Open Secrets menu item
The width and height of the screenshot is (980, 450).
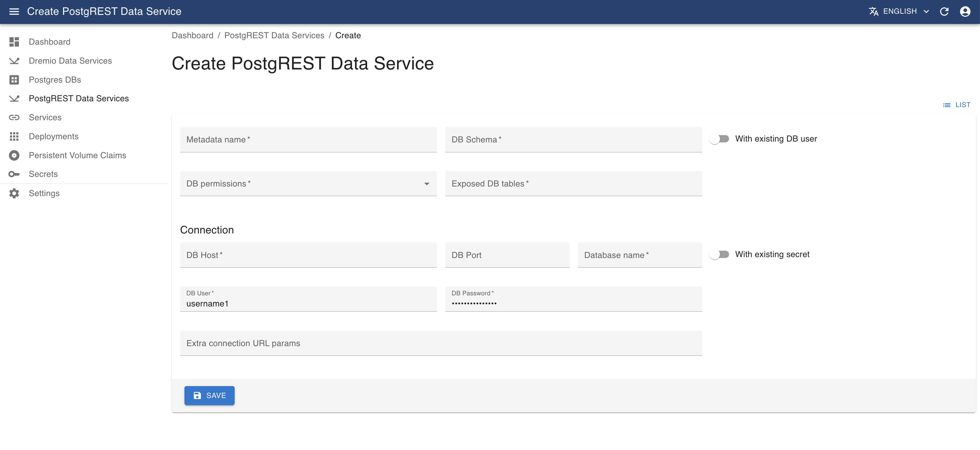point(84,174)
